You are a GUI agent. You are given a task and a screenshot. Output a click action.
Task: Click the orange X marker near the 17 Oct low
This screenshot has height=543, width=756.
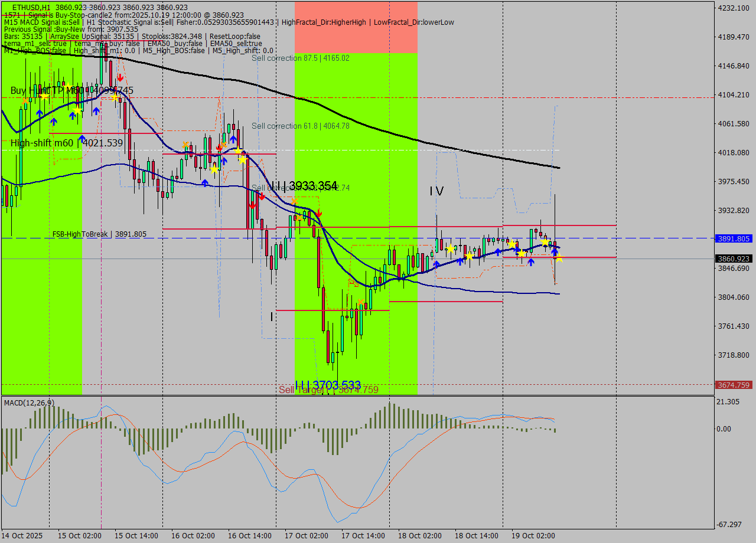361,302
